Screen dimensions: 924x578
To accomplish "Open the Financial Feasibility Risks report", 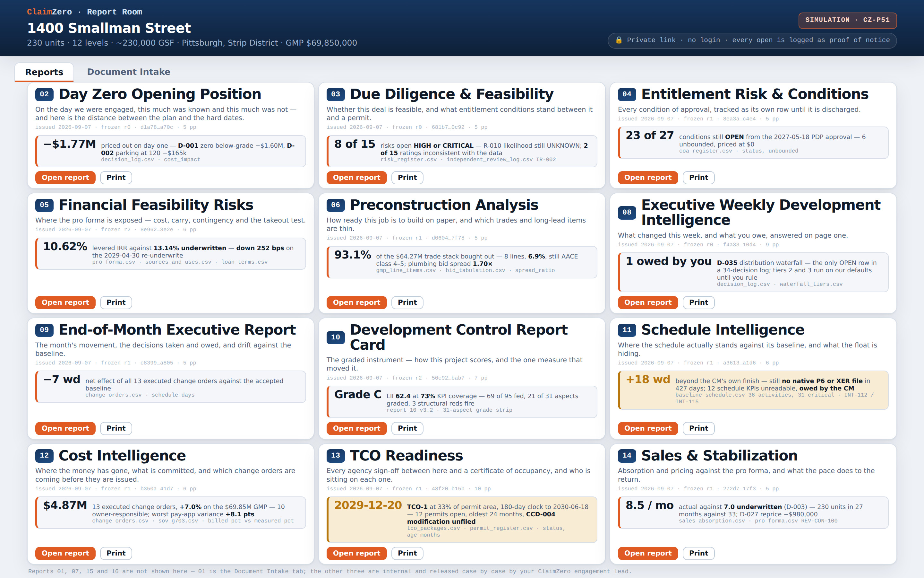I will point(65,302).
